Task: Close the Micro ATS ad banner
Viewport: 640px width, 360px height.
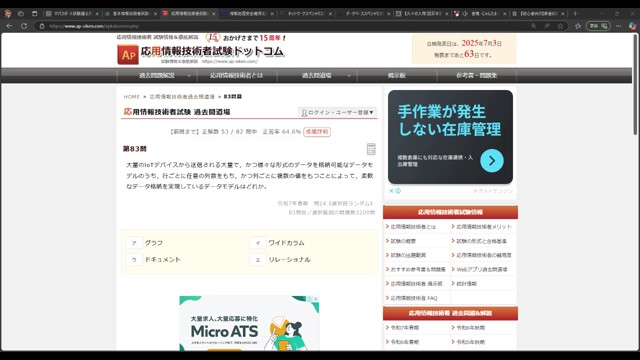Action: (316, 299)
